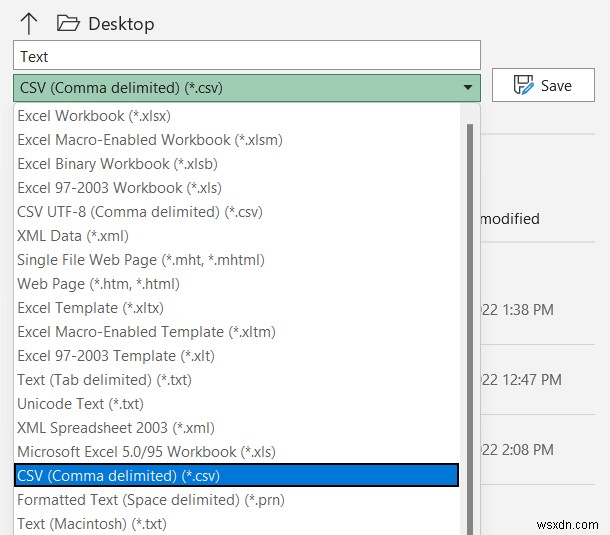Choose Formatted Text (Space delimited) (*.prn)

(x=237, y=500)
